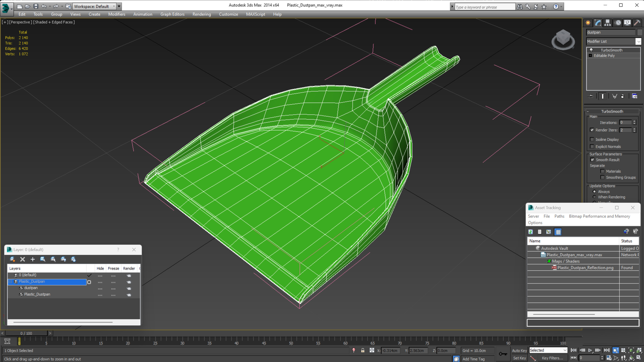Image resolution: width=644 pixels, height=362 pixels.
Task: Open the Graph Editors menu
Action: 172,14
